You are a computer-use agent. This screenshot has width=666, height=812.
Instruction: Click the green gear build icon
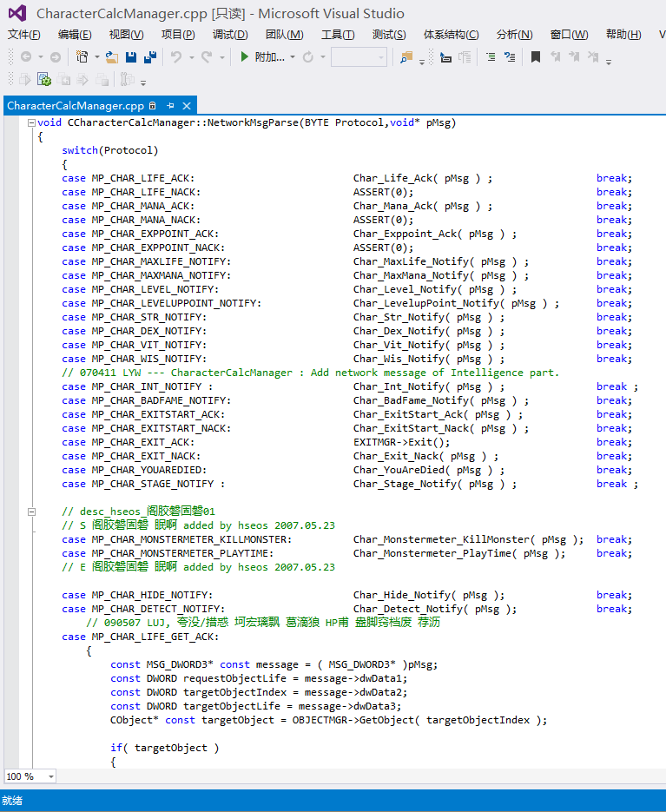pyautogui.click(x=44, y=80)
